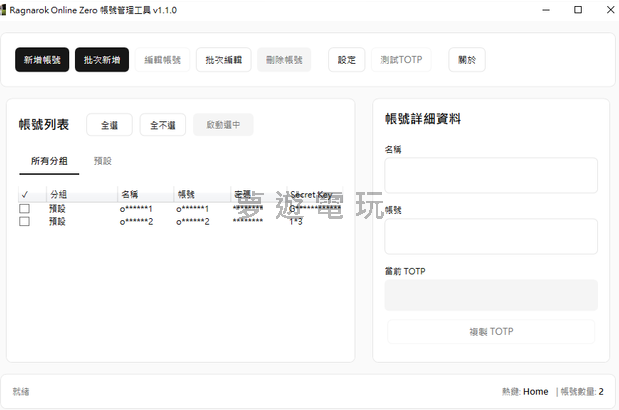This screenshot has width=619, height=410.
Task: Click the Secret Key column header
Action: 310,194
